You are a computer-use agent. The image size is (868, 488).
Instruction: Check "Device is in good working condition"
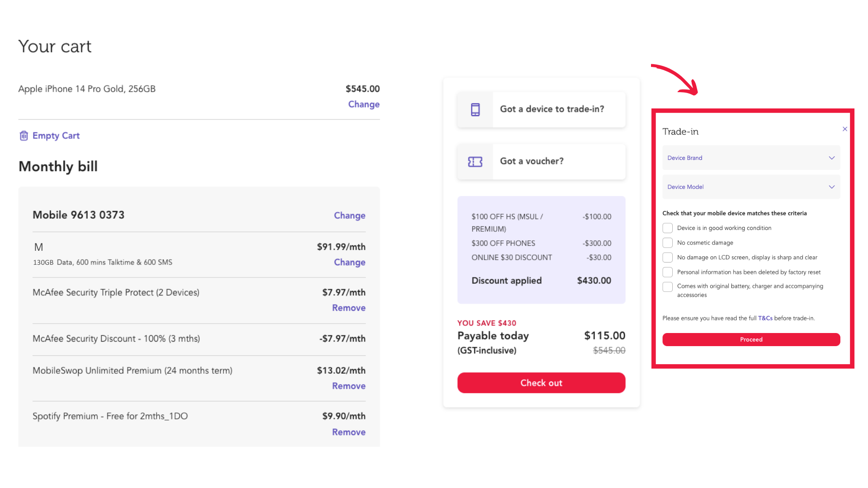667,228
